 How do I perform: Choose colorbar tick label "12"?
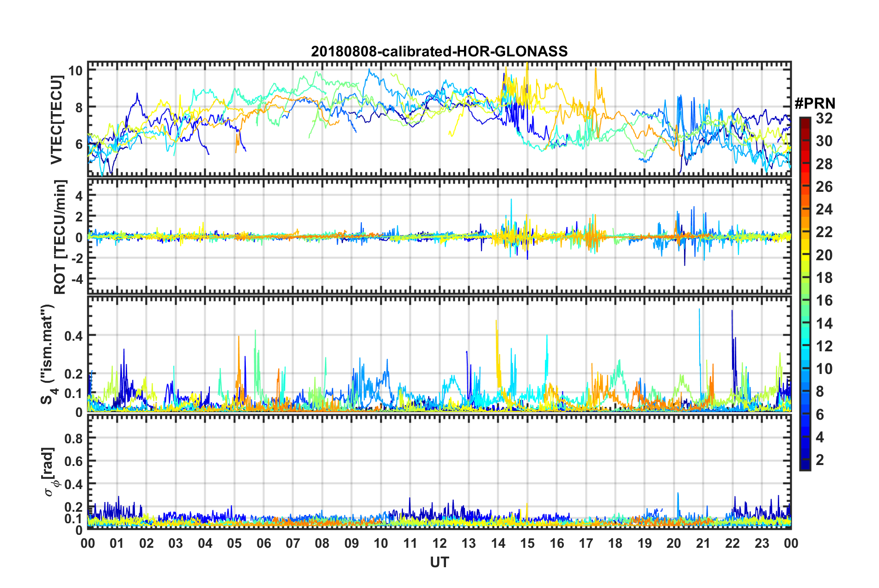[x=824, y=346]
